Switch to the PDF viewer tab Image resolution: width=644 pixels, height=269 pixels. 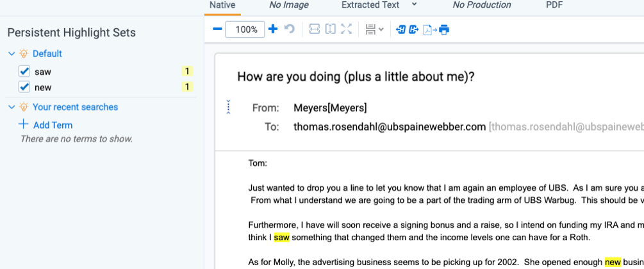pos(554,5)
